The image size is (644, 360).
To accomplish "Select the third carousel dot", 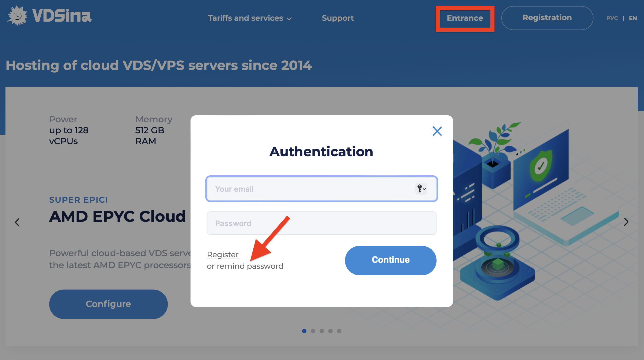I will click(x=322, y=331).
